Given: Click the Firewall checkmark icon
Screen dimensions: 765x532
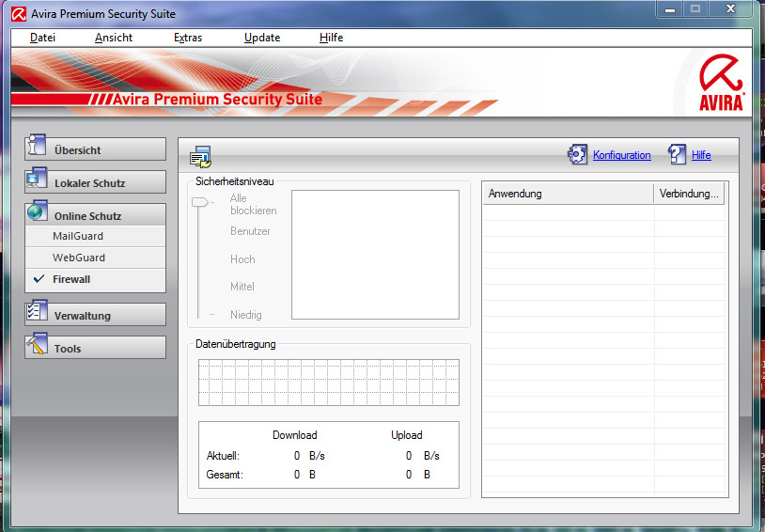Looking at the screenshot, I should pos(39,279).
